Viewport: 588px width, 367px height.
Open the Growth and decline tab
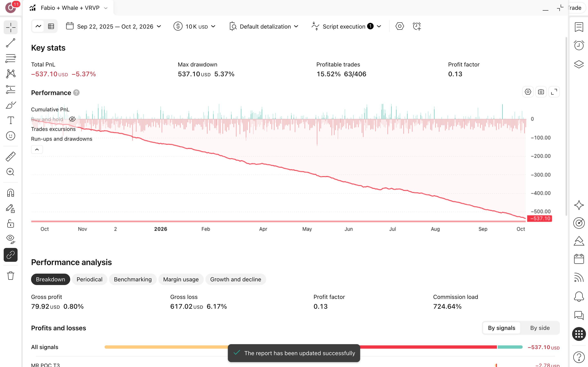point(235,279)
